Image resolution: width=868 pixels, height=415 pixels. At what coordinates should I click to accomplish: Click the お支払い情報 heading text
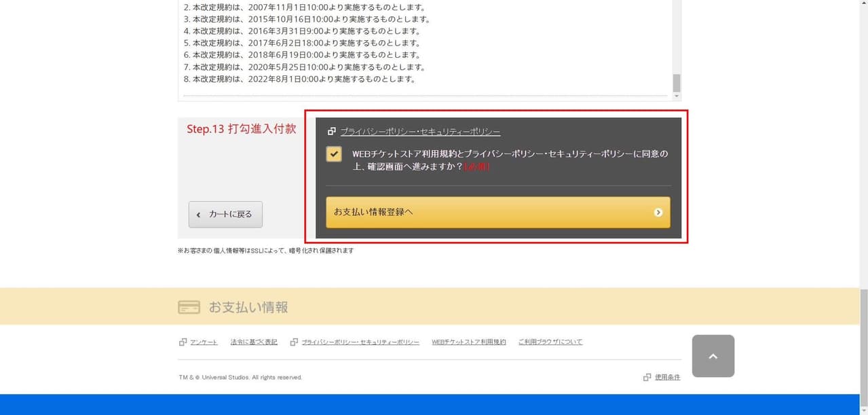coord(248,307)
